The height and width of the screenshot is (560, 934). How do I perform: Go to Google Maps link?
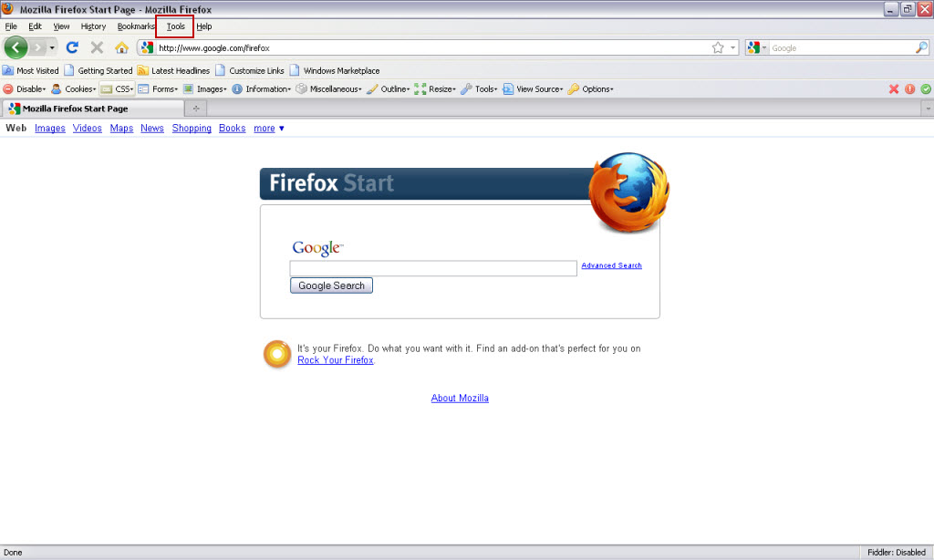pyautogui.click(x=121, y=128)
